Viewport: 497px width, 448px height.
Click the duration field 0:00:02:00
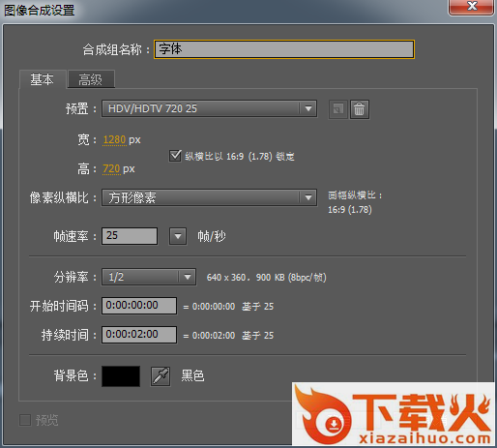point(139,335)
